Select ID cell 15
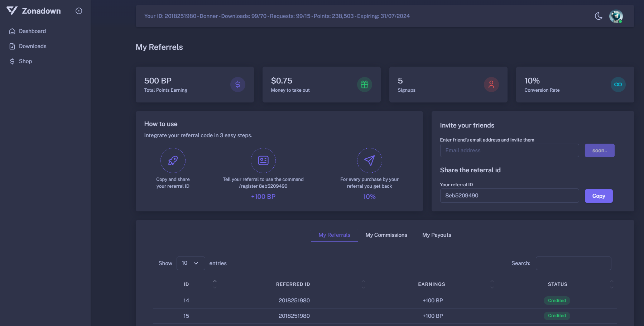 coord(186,316)
